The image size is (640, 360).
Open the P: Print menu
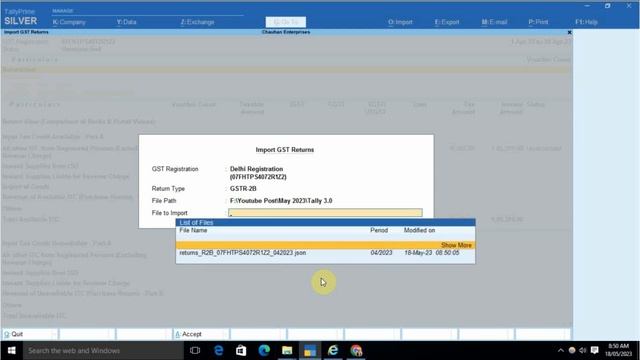[x=538, y=22]
